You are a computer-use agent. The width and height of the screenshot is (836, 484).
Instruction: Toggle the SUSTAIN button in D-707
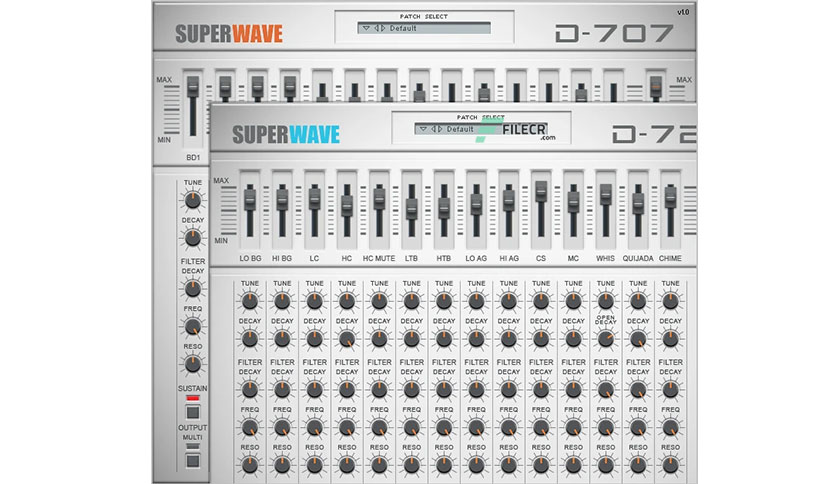point(192,412)
